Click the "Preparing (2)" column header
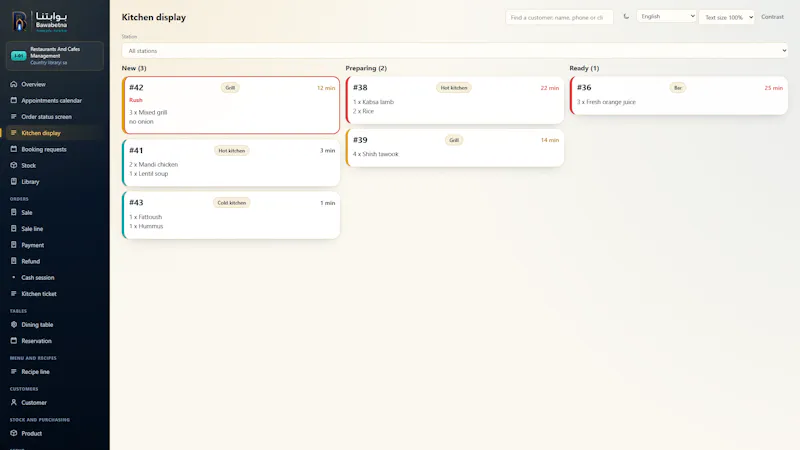800x450 pixels. (366, 68)
